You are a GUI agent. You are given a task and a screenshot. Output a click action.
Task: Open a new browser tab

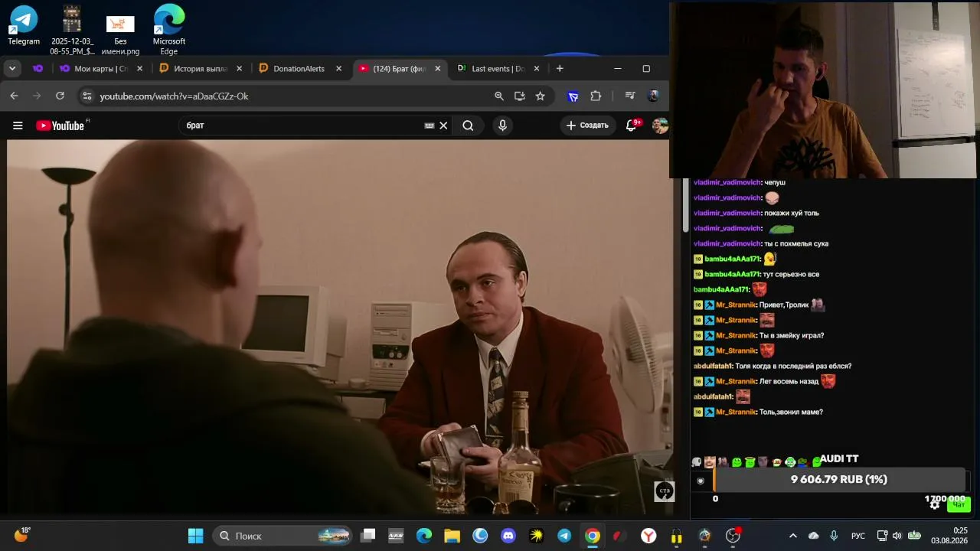click(560, 68)
